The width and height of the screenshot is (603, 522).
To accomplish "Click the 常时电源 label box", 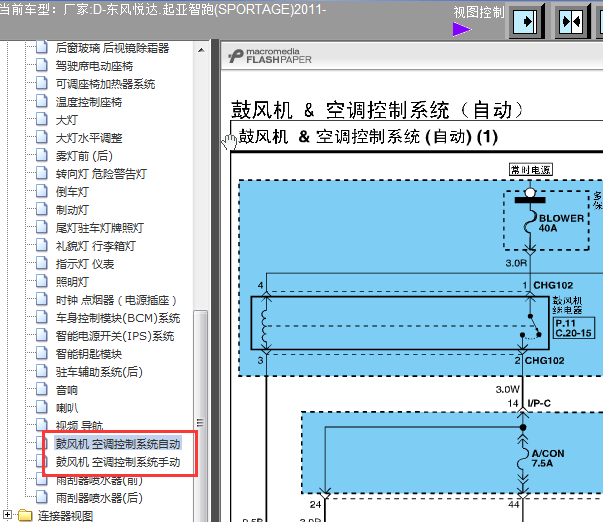I will pos(531,170).
